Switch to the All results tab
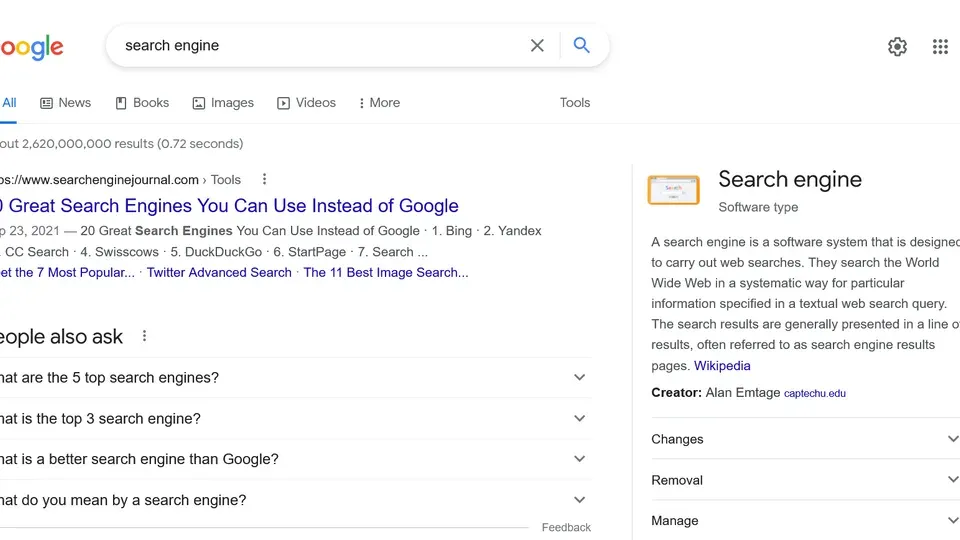The width and height of the screenshot is (960, 540). [x=9, y=103]
